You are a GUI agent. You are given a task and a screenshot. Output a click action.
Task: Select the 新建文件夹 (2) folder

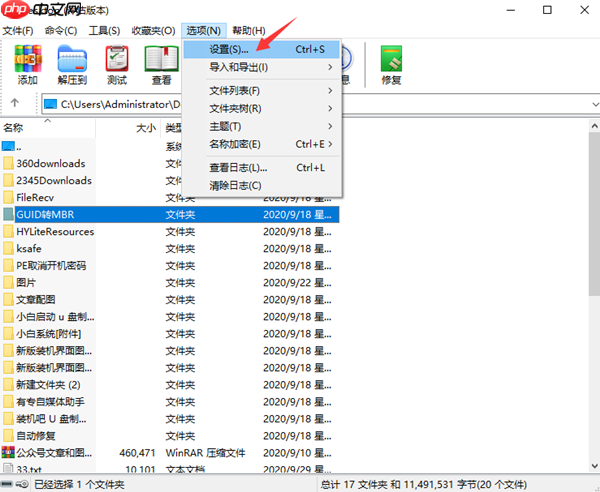[x=48, y=384]
